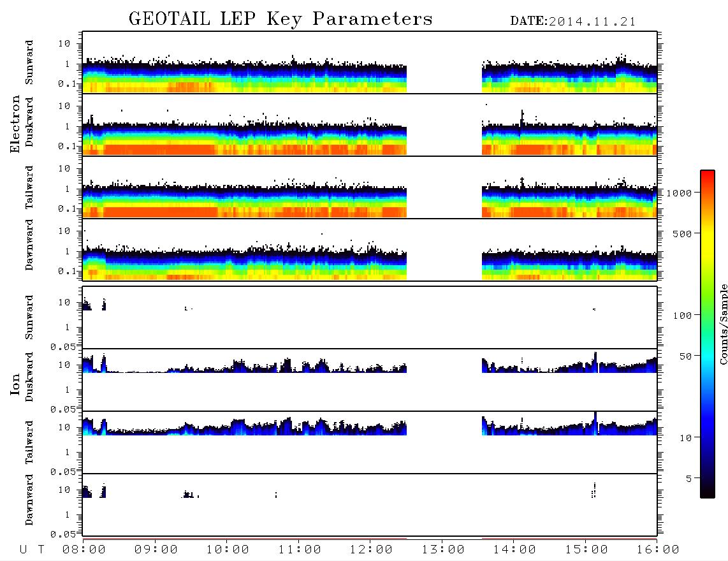The height and width of the screenshot is (561, 728).
Task: Select the Ion Dawnward panel label
Action: (x=29, y=500)
